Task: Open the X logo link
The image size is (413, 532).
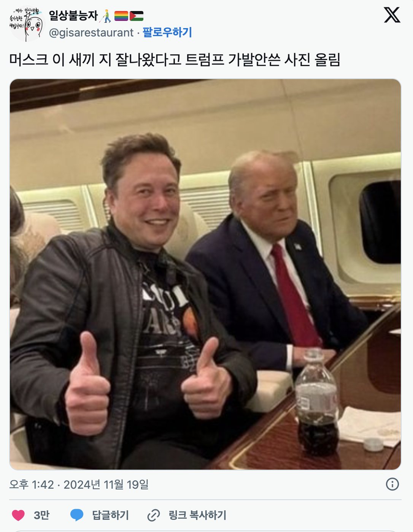Action: [x=392, y=15]
